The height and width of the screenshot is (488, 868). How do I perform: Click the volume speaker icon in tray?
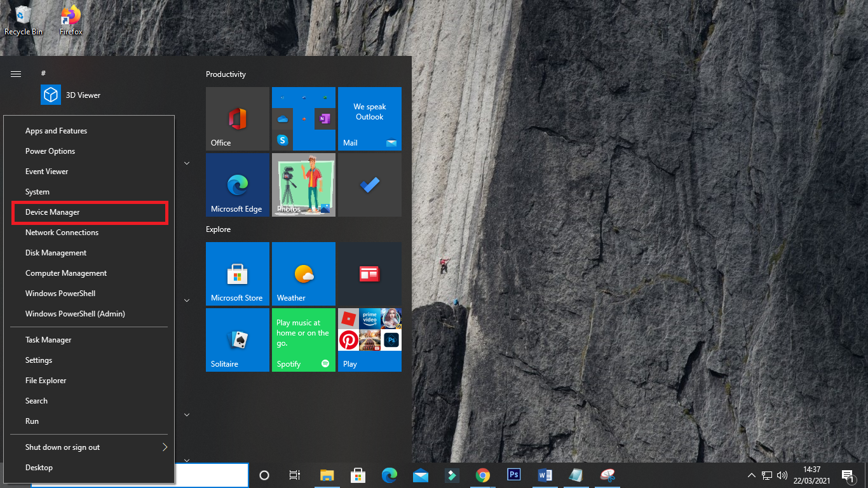coord(782,475)
